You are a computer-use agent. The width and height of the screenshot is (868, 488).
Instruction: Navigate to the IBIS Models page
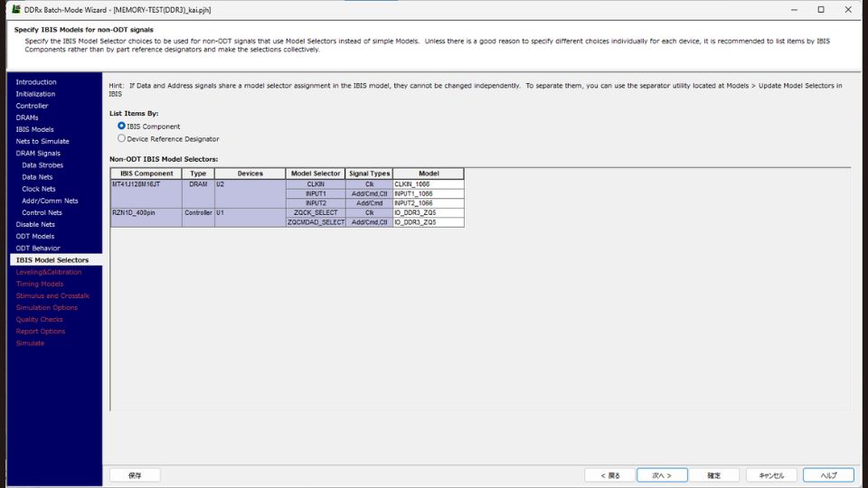34,129
